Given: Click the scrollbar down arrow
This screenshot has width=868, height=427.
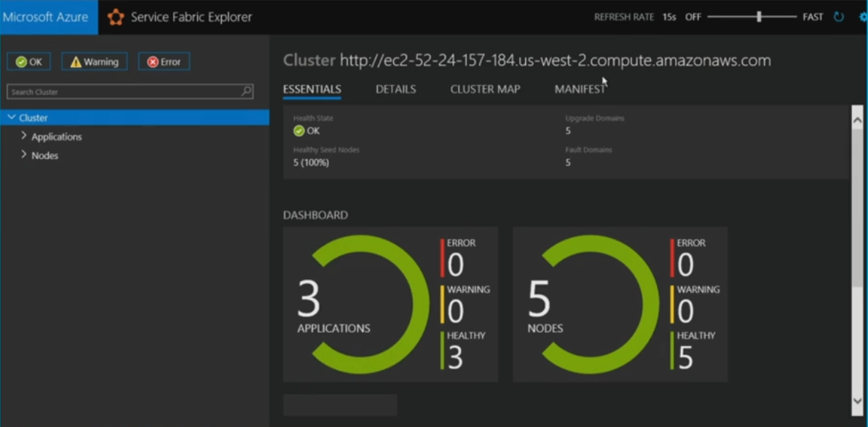Looking at the screenshot, I should pos(857,401).
